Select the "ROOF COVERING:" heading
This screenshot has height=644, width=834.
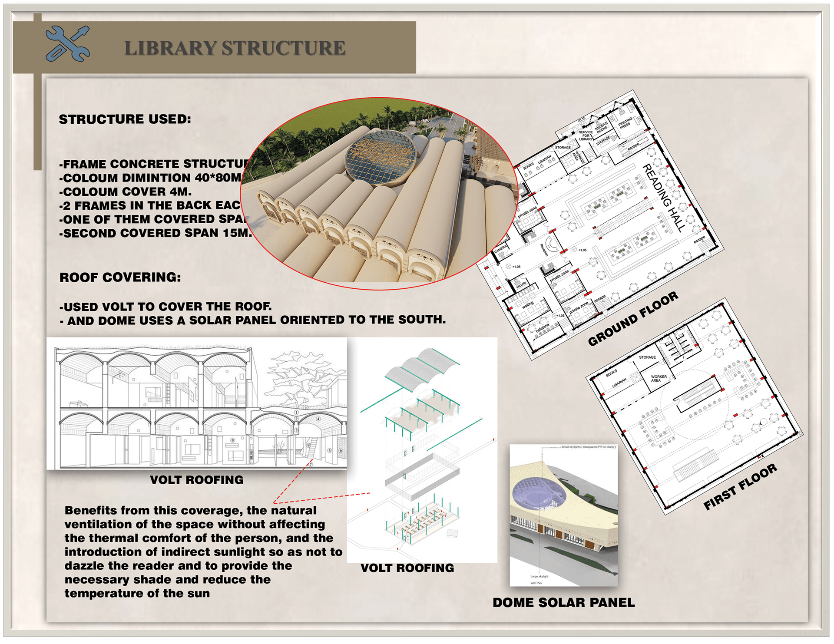coord(120,277)
